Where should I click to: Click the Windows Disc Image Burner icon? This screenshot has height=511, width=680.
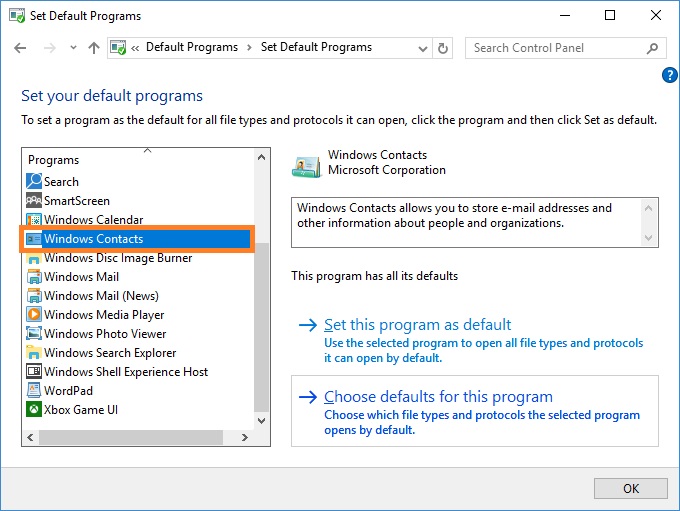coord(34,258)
